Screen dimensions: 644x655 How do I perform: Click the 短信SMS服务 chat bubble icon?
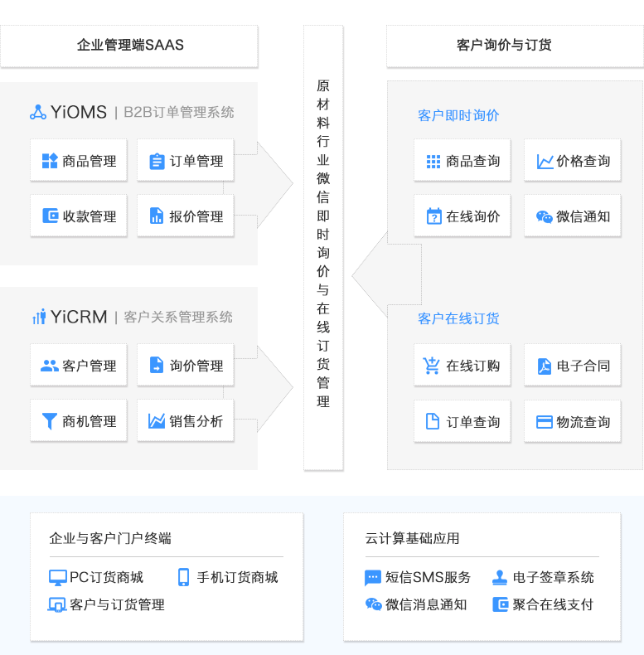373,578
